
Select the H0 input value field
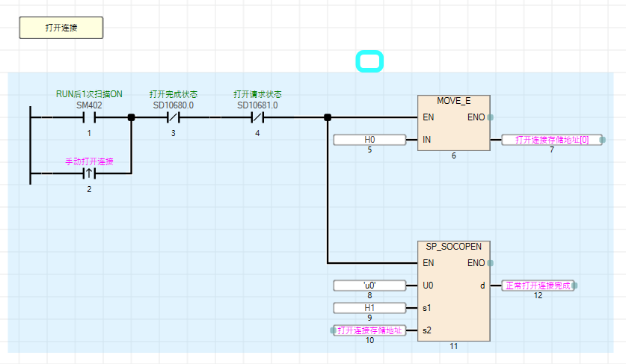point(369,140)
